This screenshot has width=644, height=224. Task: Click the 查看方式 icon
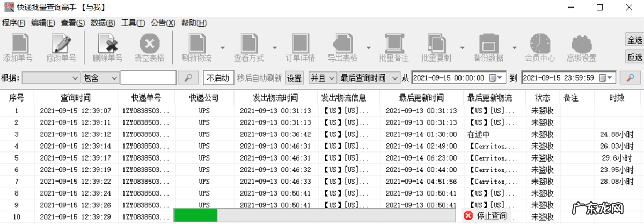248,43
